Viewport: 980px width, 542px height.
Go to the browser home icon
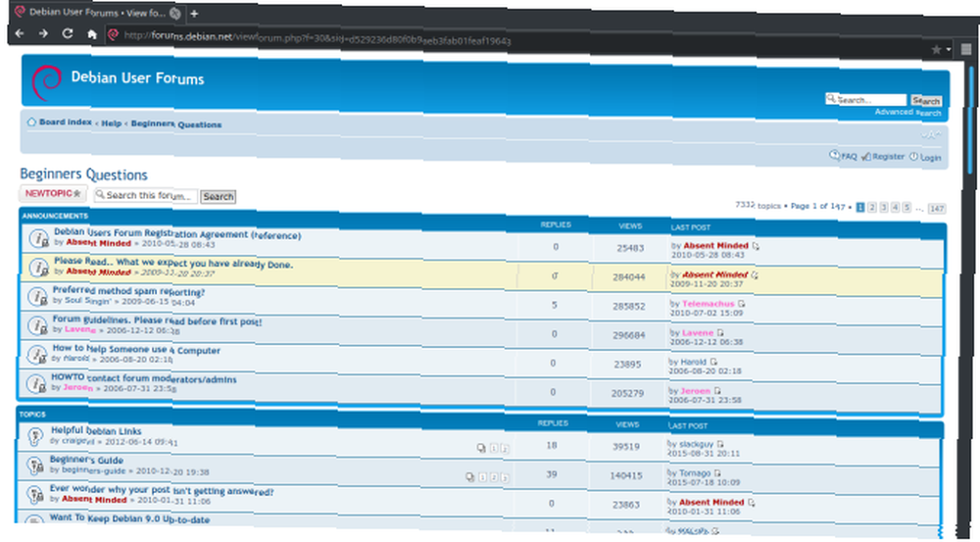tap(92, 34)
